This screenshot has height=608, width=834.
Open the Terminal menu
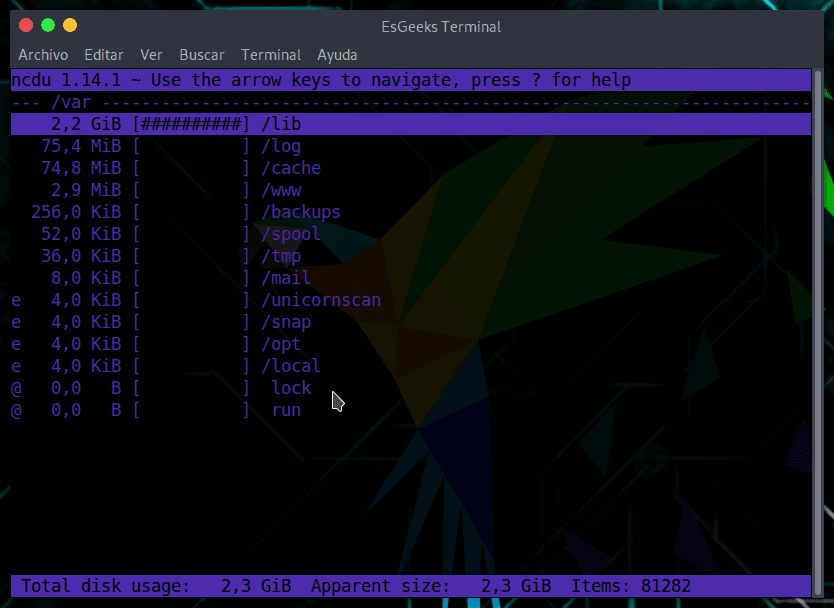271,54
